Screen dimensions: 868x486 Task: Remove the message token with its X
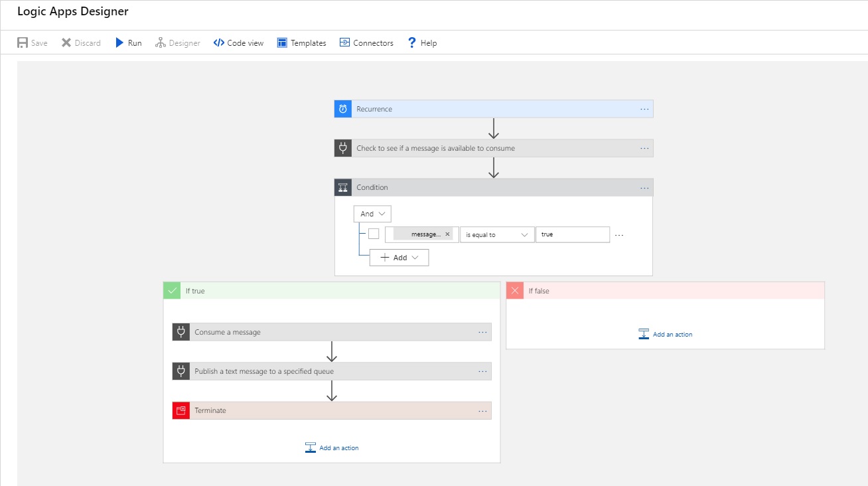pos(447,234)
